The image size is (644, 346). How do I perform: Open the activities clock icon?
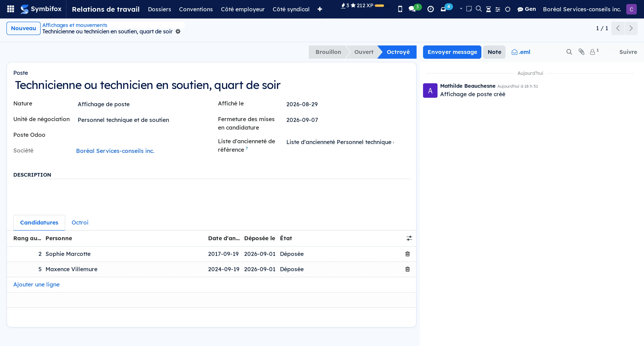[x=430, y=9]
